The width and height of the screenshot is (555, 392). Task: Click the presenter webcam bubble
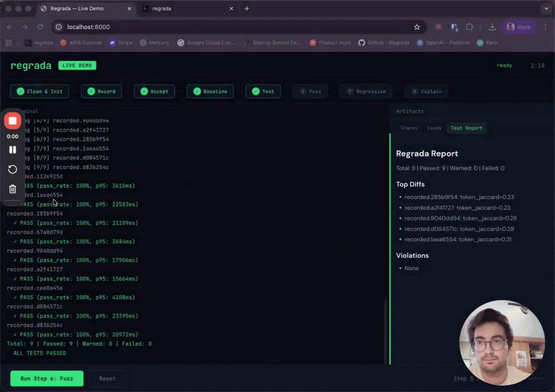[502, 343]
